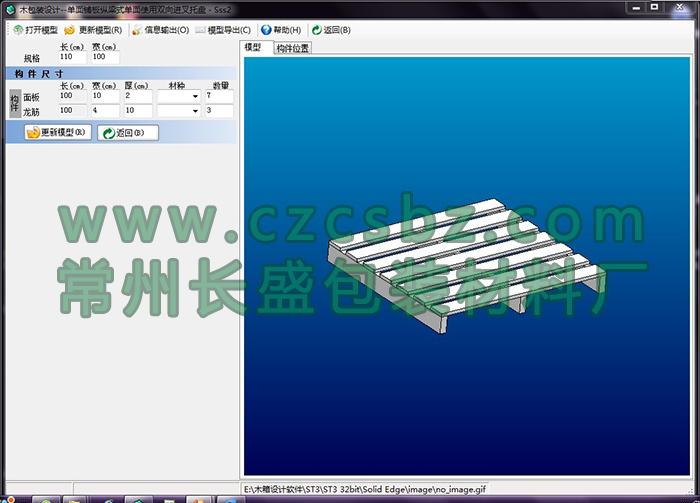Click the 面板 row label
700x503 pixels.
coord(31,97)
